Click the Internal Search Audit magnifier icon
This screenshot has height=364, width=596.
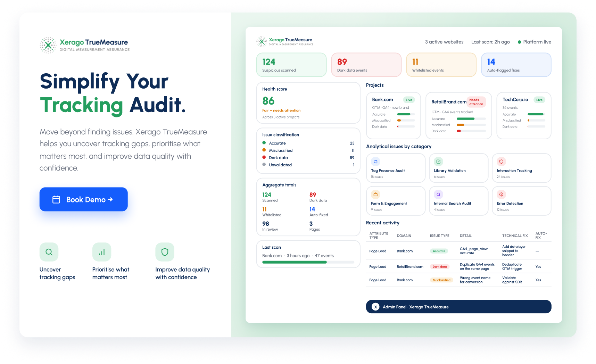(438, 195)
